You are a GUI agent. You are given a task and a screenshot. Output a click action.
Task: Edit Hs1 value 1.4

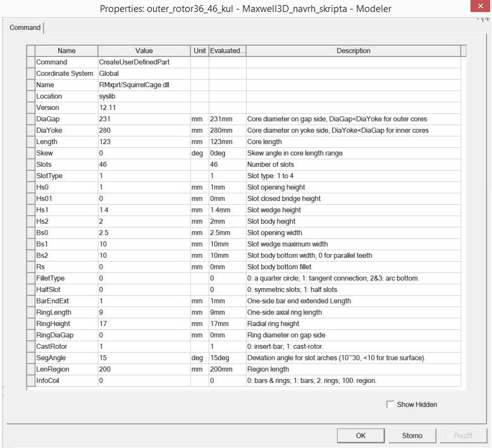pos(144,210)
